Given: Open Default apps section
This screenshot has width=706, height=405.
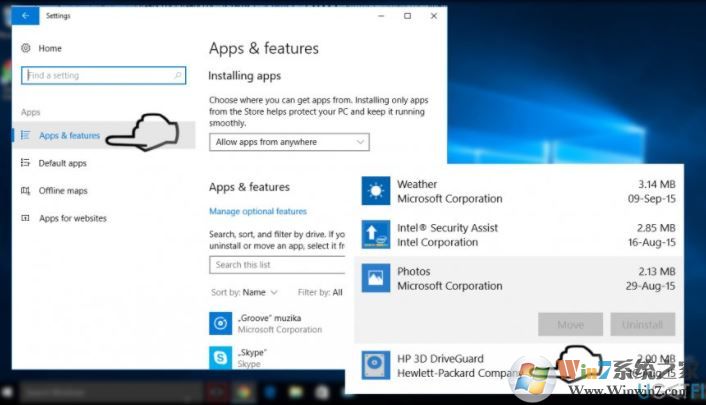Looking at the screenshot, I should pos(62,163).
